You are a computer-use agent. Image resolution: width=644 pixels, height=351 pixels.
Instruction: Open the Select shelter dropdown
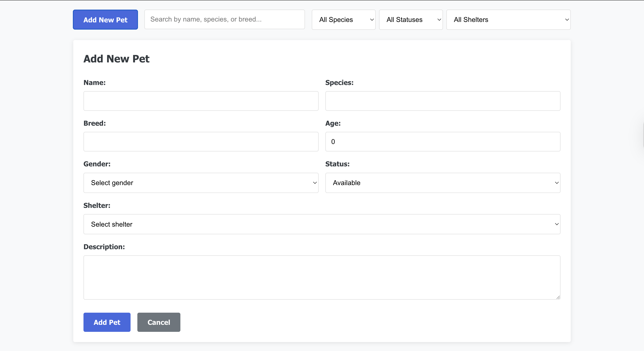coord(322,224)
